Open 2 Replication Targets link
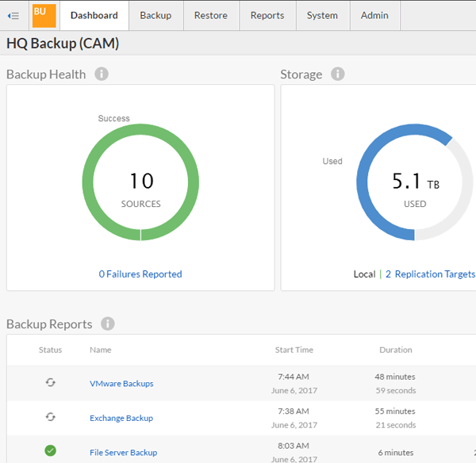Image resolution: width=476 pixels, height=463 pixels. point(430,274)
